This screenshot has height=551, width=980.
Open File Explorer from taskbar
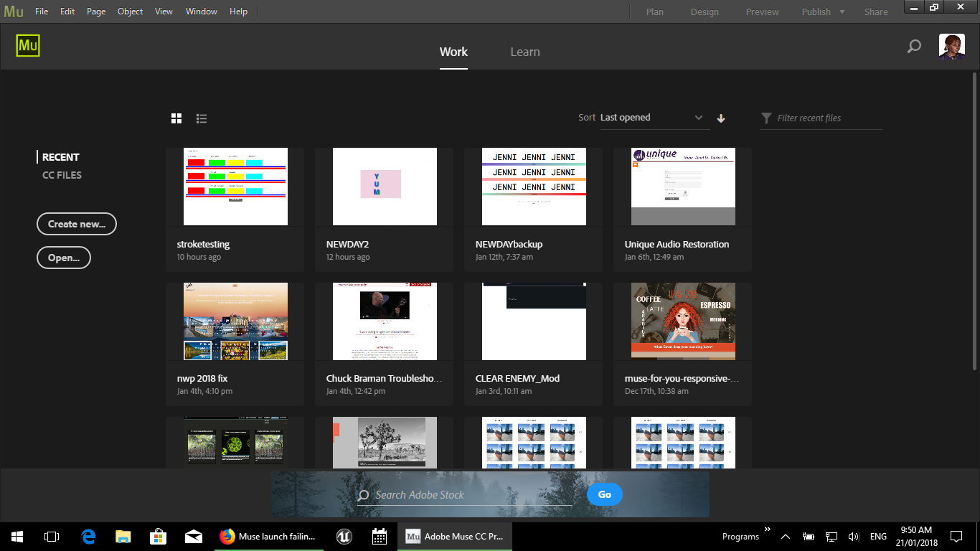pyautogui.click(x=123, y=536)
